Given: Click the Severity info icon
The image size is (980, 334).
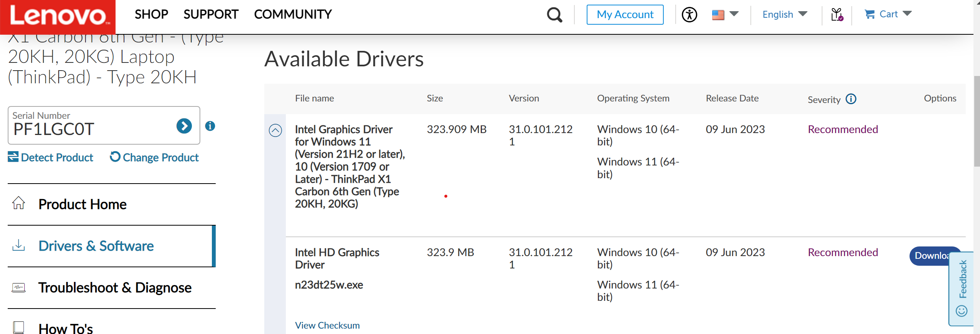Looking at the screenshot, I should coord(851,99).
